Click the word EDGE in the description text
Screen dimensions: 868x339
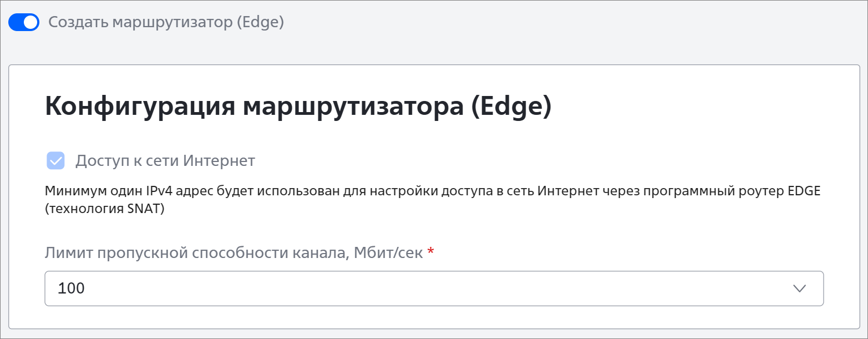point(803,191)
